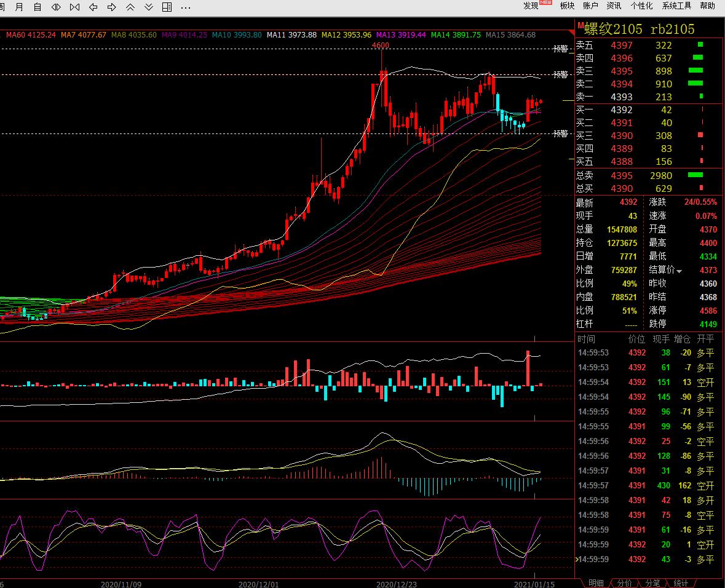The width and height of the screenshot is (725, 588).
Task: Click the left arrow navigation icon
Action: [93, 7]
